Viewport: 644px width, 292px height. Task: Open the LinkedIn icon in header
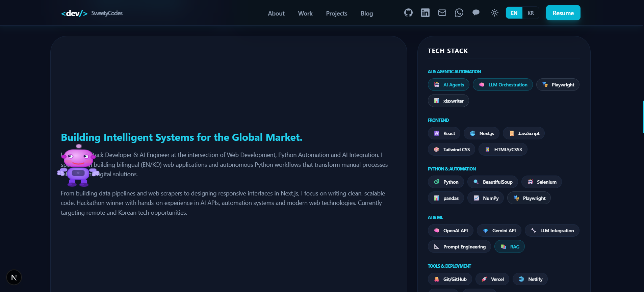[425, 13]
